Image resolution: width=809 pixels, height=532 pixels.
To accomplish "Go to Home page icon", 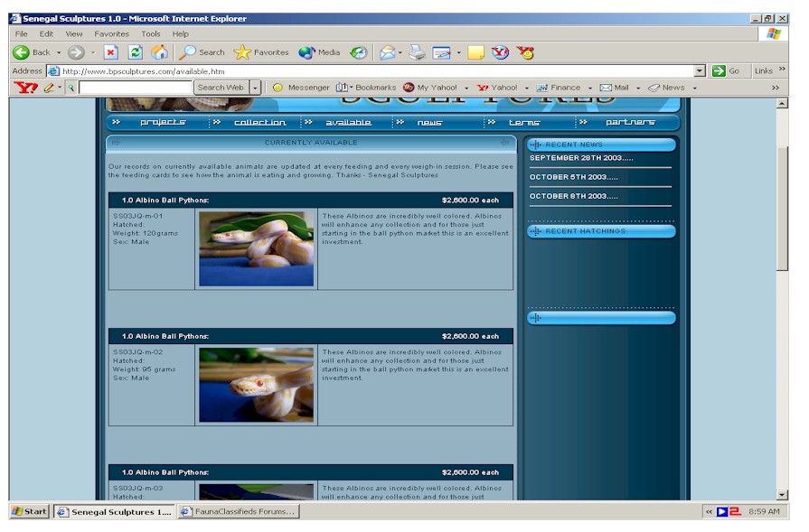I will tap(159, 52).
